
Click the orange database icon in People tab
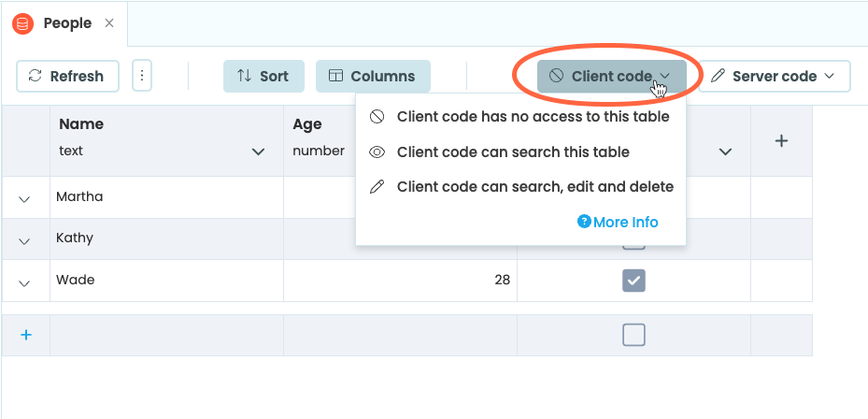[23, 23]
